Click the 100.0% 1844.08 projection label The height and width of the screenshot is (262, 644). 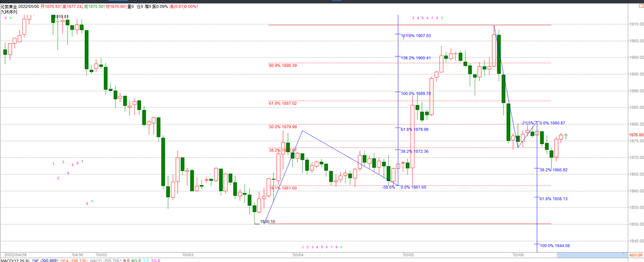[x=555, y=246]
